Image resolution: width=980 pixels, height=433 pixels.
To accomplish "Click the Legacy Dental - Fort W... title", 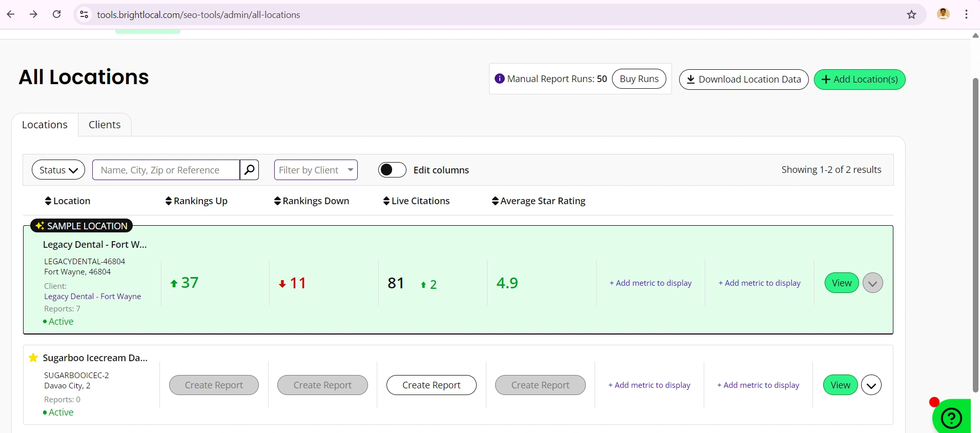I will (95, 245).
